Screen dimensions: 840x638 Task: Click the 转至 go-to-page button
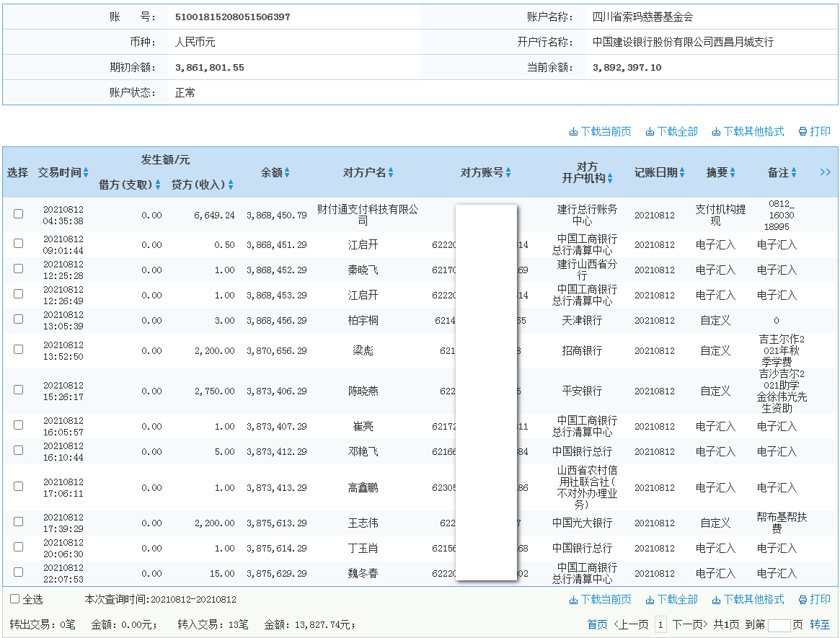pyautogui.click(x=818, y=624)
